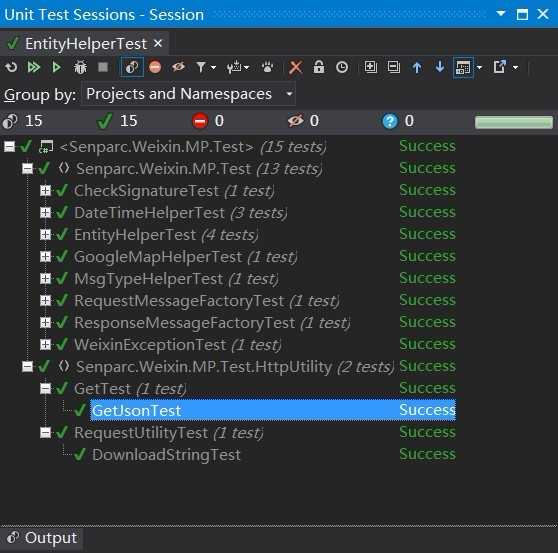The image size is (558, 553).
Task: Select the WeixinExceptionTest (1 test) row
Action: [x=178, y=345]
